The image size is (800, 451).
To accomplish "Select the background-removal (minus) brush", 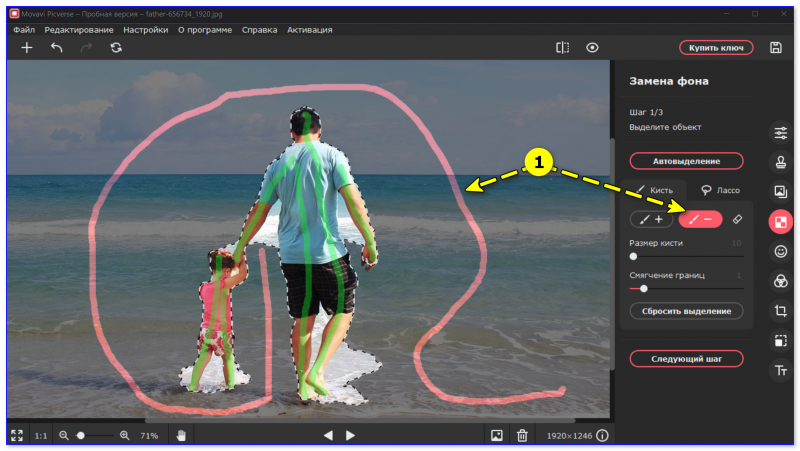I will 700,218.
